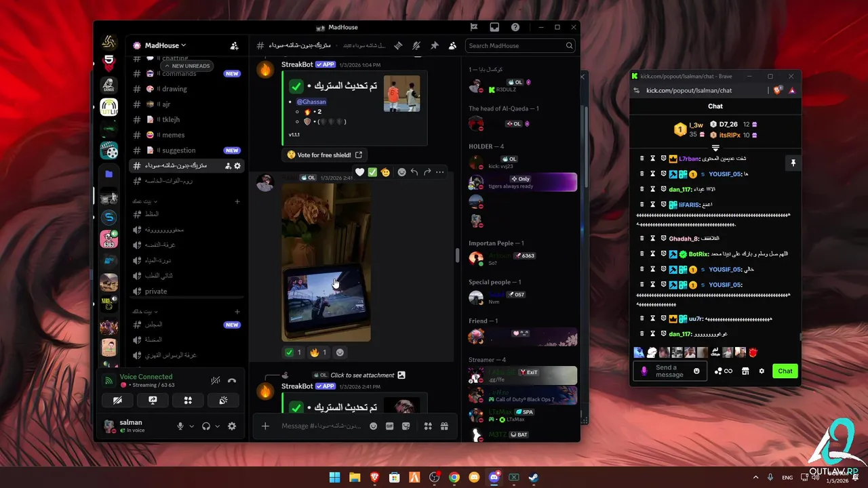Open More options ellipsis on hovered message

point(440,172)
